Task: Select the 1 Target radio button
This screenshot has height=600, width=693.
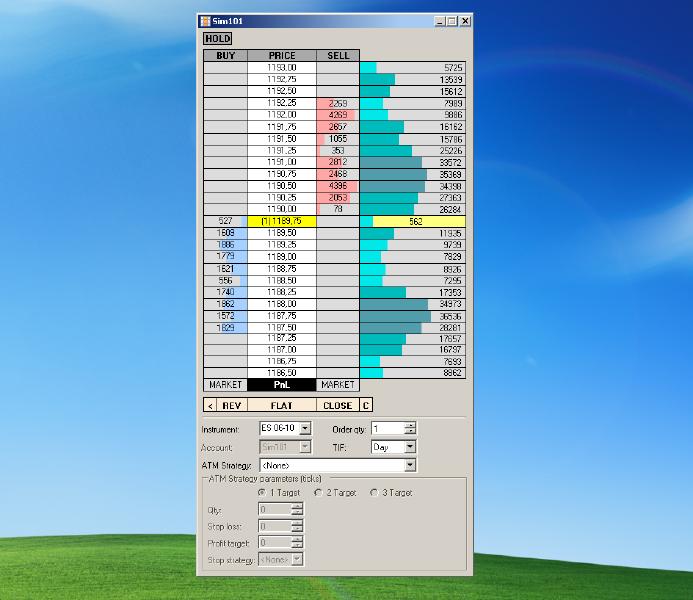Action: [262, 492]
